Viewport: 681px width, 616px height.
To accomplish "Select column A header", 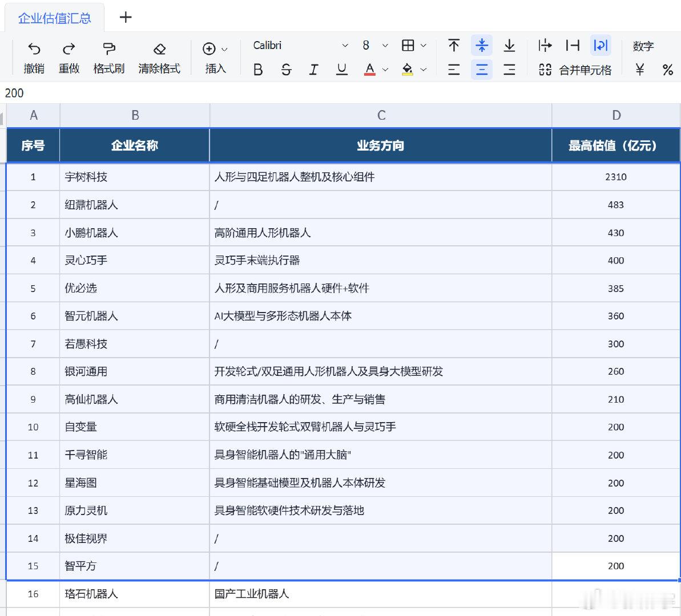I will pyautogui.click(x=34, y=115).
